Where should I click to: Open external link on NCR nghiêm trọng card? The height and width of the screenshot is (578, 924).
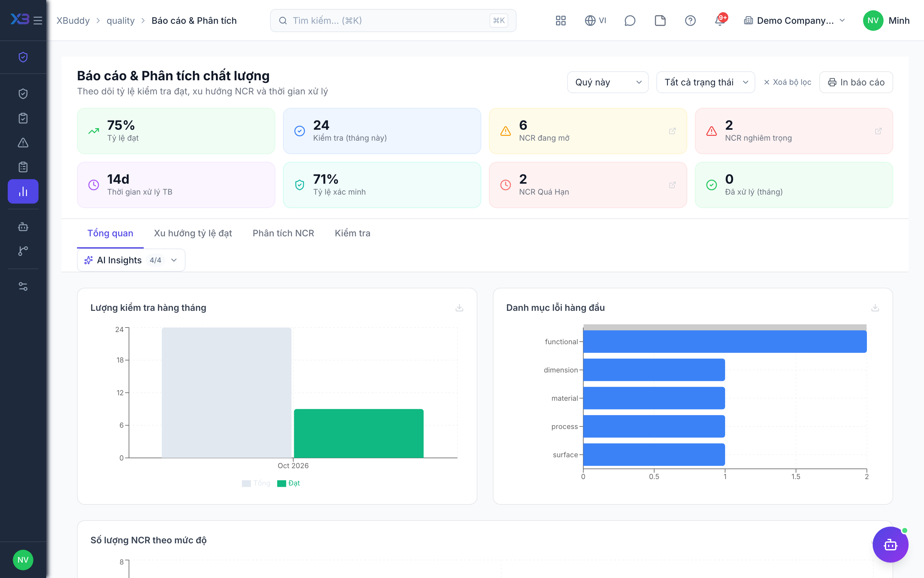pos(878,131)
